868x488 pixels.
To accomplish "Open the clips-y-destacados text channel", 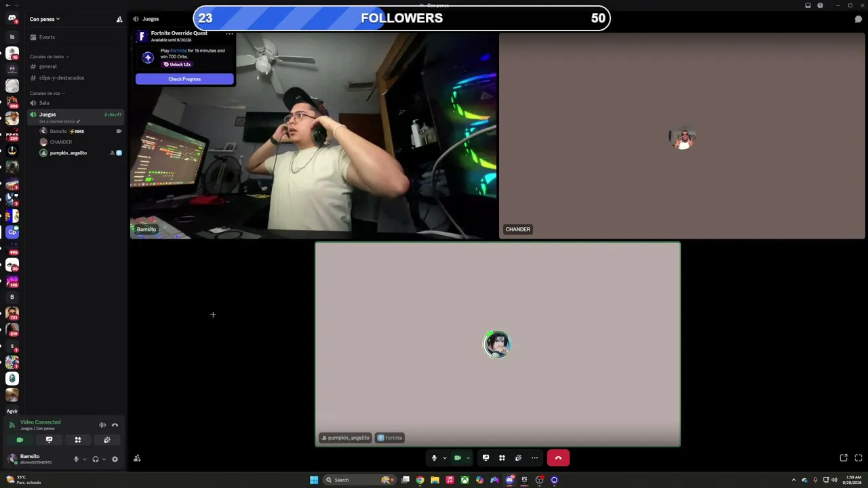I will pyautogui.click(x=76, y=78).
